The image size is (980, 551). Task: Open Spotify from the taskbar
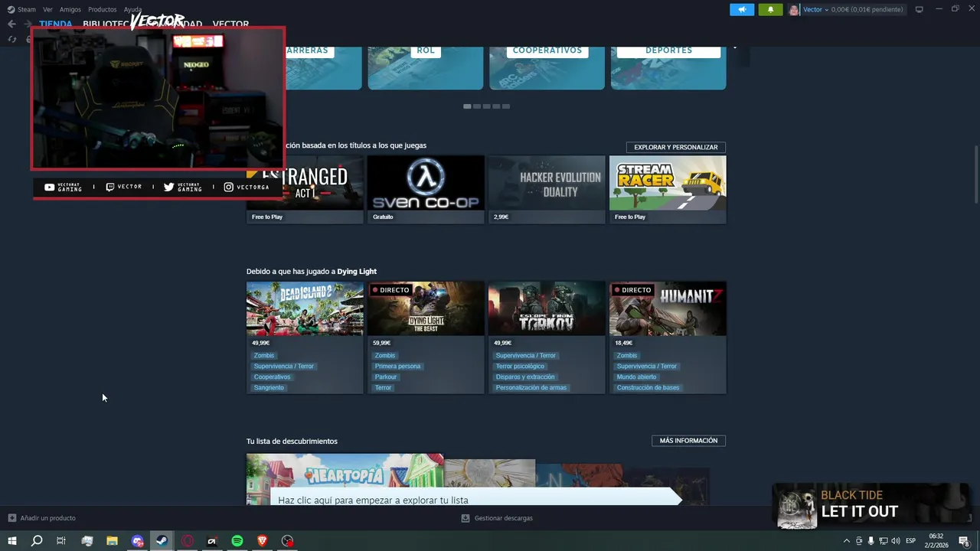coord(237,541)
